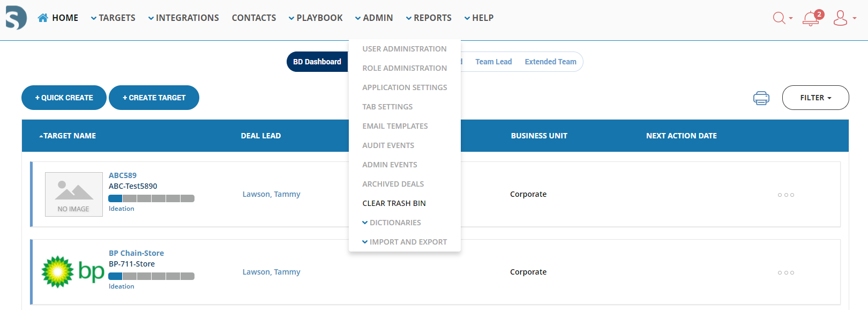Image resolution: width=868 pixels, height=310 pixels.
Task: Sort by Target Name column header
Action: coord(68,136)
